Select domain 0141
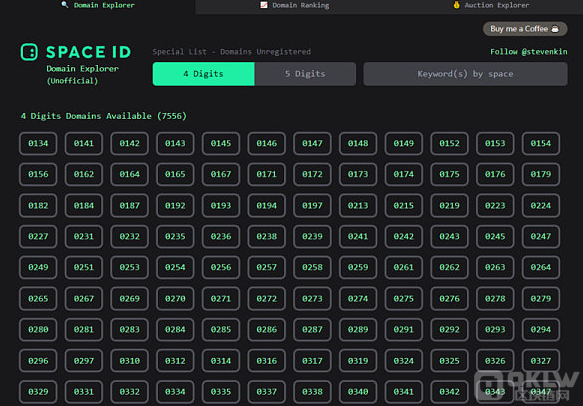 point(84,144)
